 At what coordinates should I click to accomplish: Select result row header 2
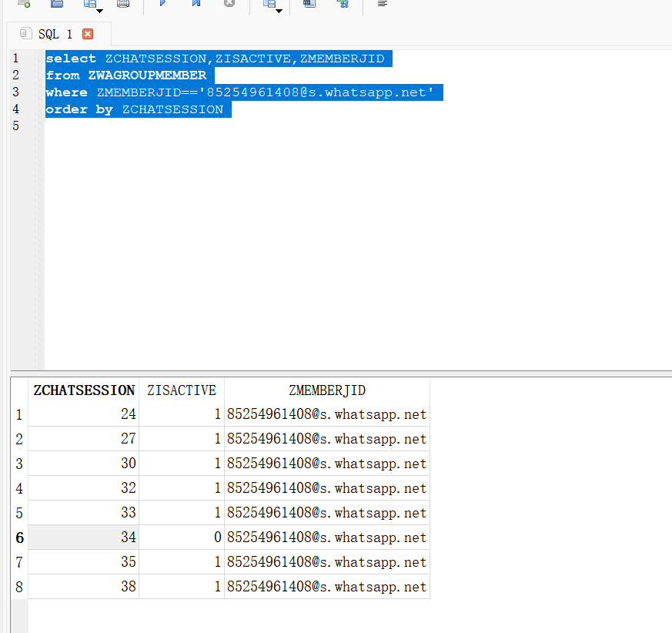[x=19, y=439]
